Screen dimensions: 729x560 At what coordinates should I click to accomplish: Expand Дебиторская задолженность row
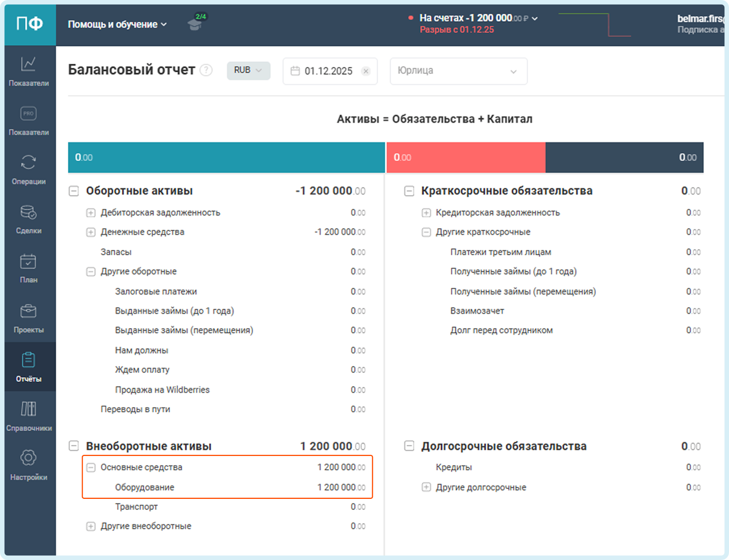(91, 213)
